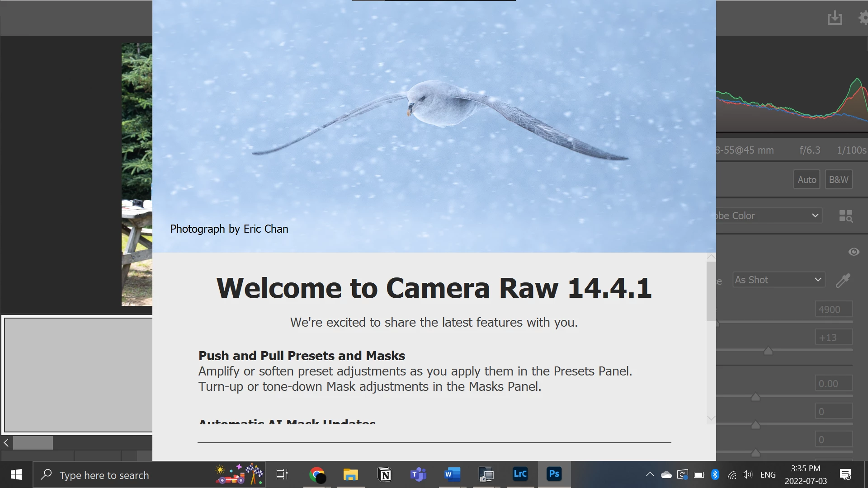
Task: Click the save image download icon
Action: (x=835, y=18)
